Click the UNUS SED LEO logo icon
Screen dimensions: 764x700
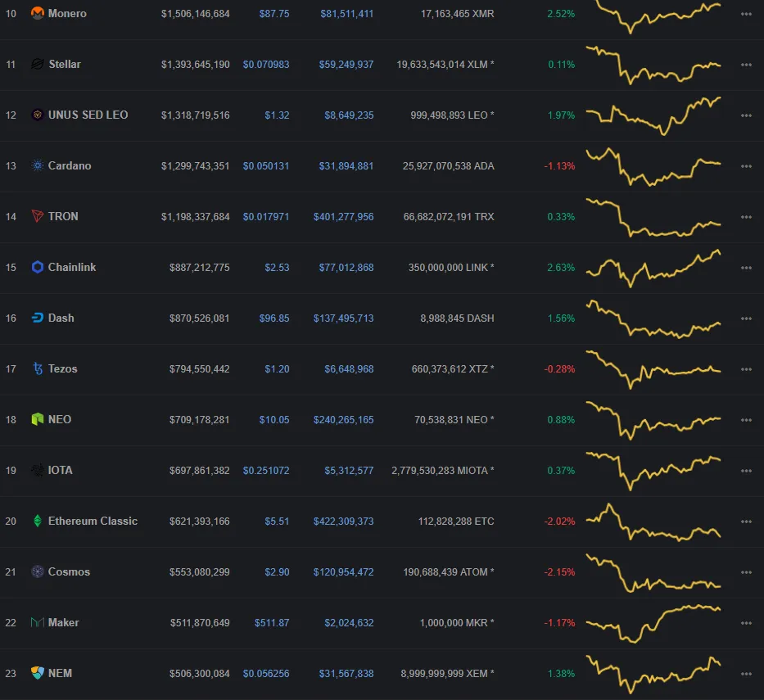click(x=38, y=115)
